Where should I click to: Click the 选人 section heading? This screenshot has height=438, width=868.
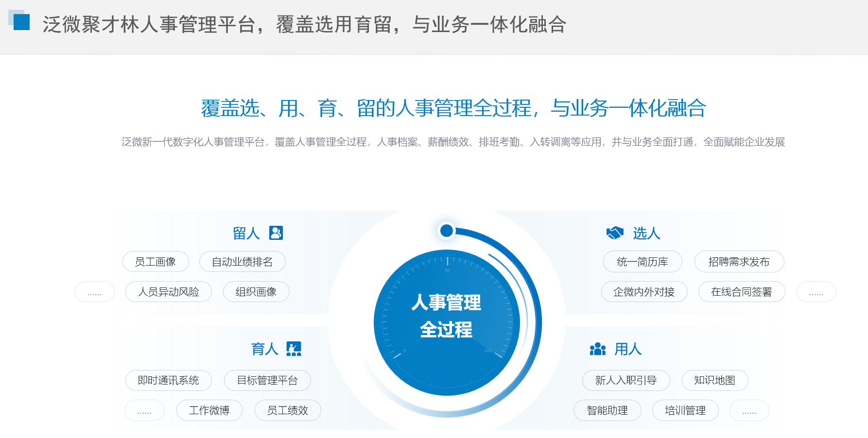tap(646, 234)
